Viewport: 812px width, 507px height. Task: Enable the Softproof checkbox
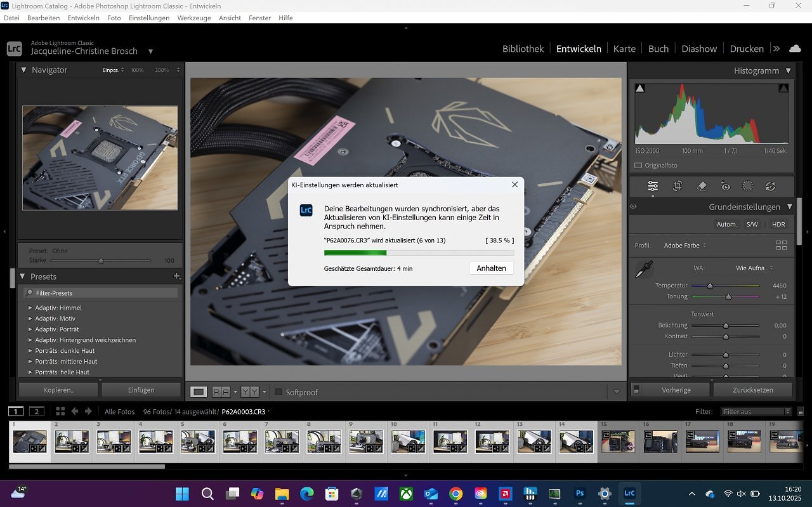coord(278,392)
